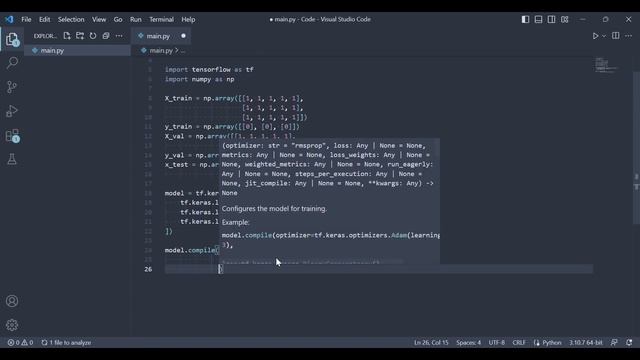
Task: Click 'import tensorflow as tf' line
Action: pyautogui.click(x=209, y=70)
